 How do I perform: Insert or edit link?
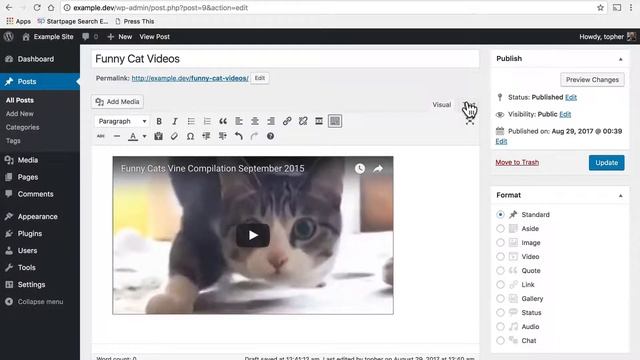click(x=287, y=121)
